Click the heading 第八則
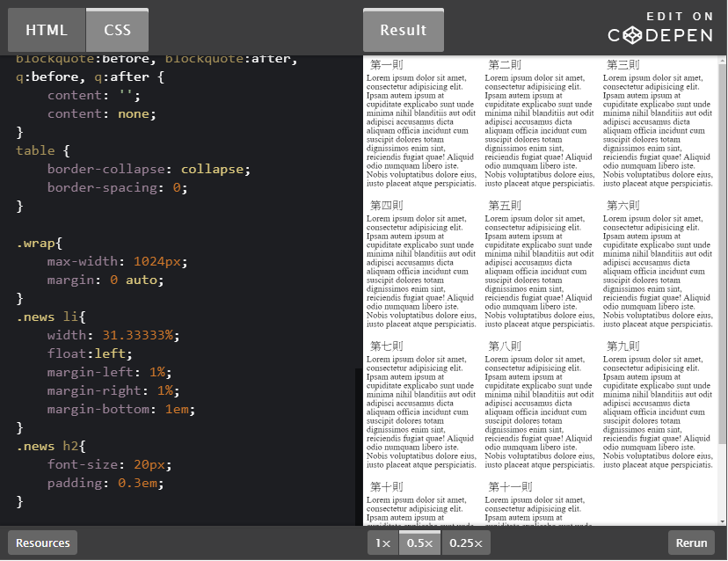The width and height of the screenshot is (728, 561). coord(505,346)
